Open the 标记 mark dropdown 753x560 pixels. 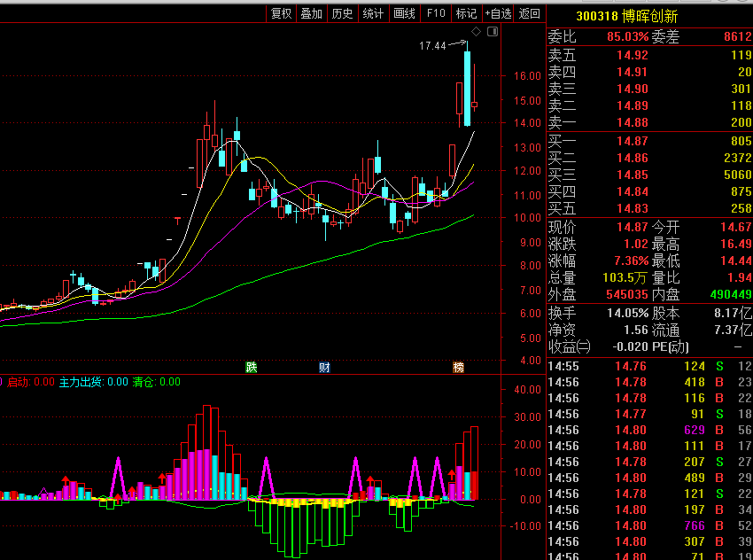[x=466, y=13]
